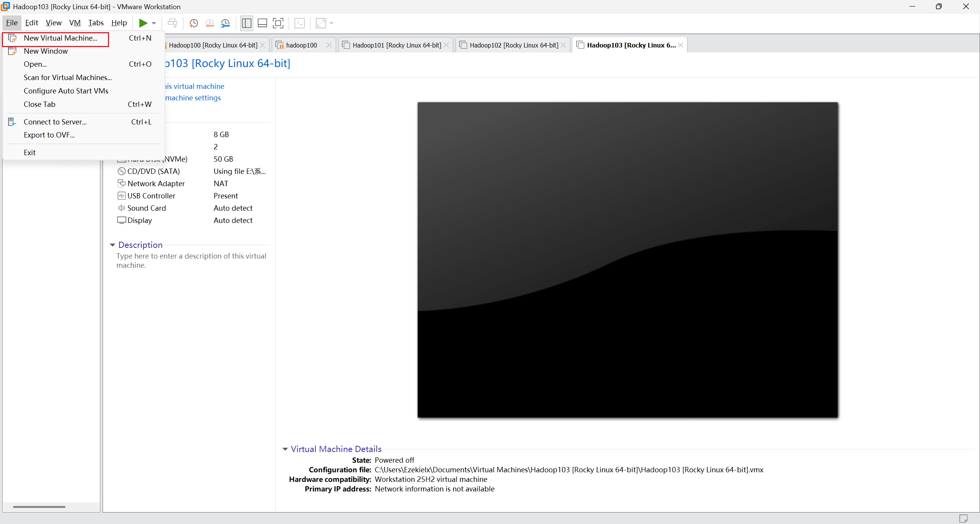The width and height of the screenshot is (980, 524).
Task: Click the Sound Card speaker icon
Action: point(121,208)
